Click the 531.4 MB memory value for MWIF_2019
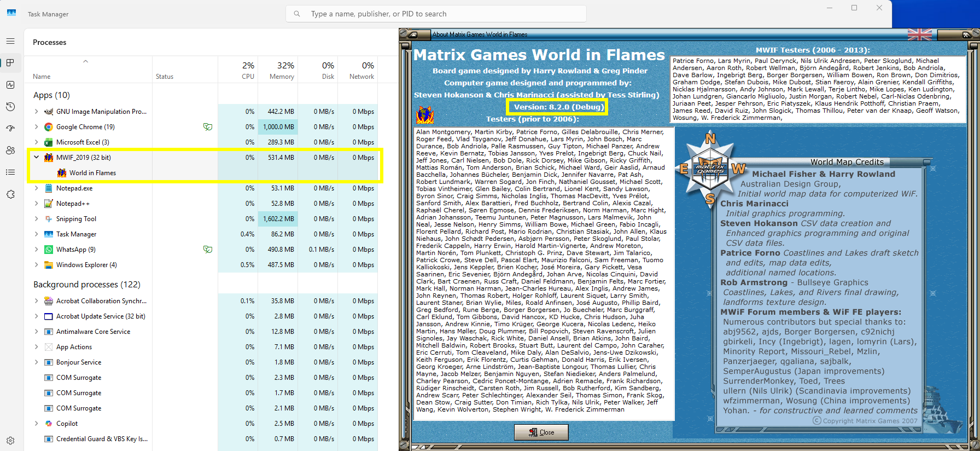980x451 pixels. pos(281,158)
